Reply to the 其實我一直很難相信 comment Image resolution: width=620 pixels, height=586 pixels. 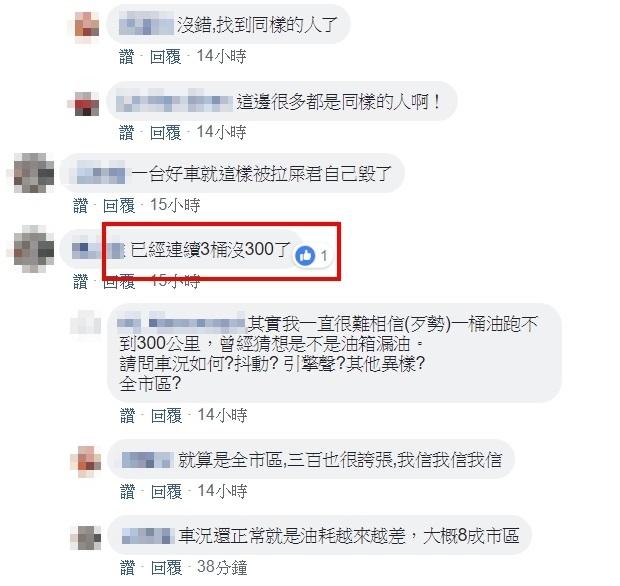coord(166,416)
